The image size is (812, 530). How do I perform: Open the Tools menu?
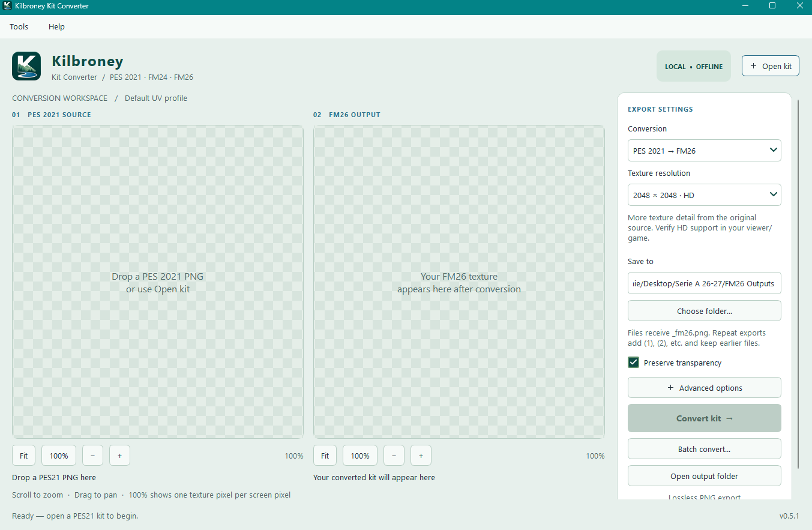19,26
